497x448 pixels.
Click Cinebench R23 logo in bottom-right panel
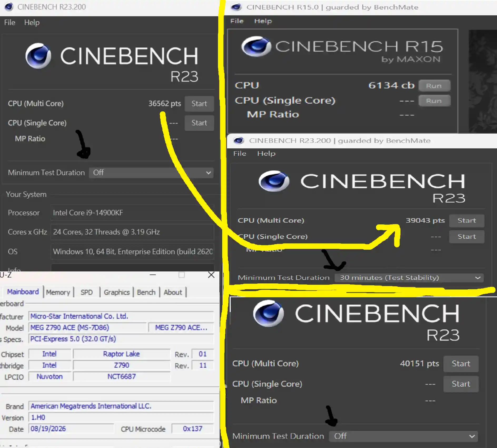268,314
